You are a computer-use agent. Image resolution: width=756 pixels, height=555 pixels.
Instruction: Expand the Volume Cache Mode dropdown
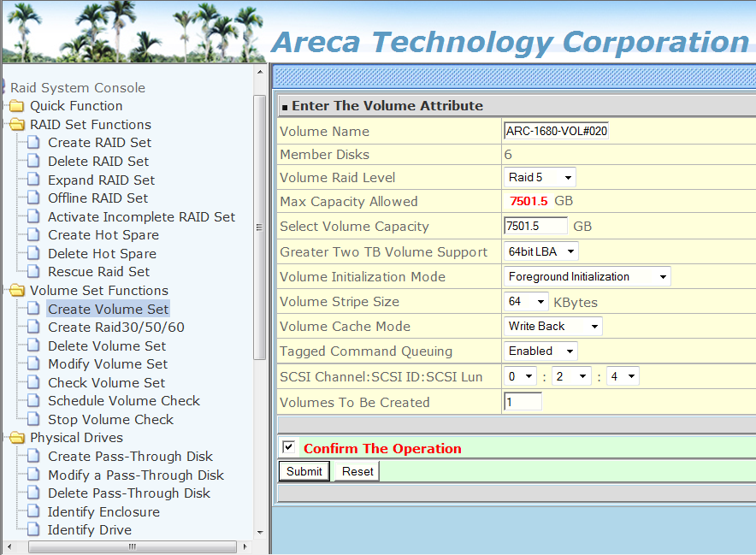pyautogui.click(x=552, y=326)
